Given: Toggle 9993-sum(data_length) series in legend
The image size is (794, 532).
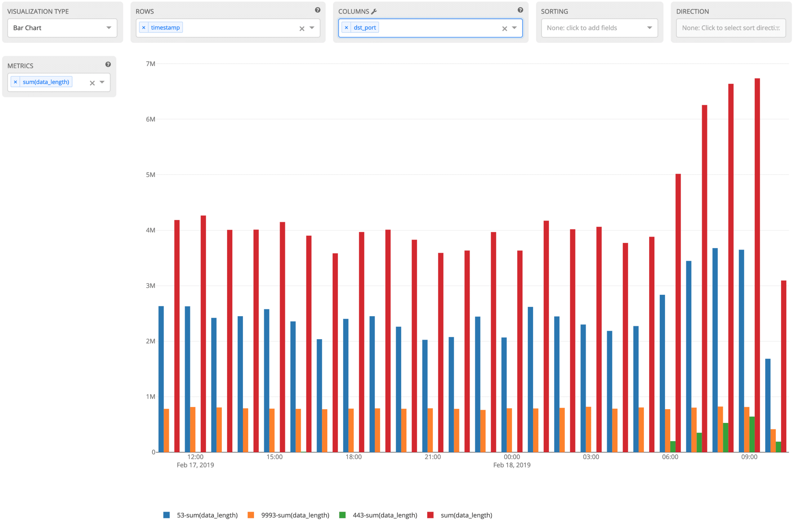Looking at the screenshot, I should [x=295, y=515].
